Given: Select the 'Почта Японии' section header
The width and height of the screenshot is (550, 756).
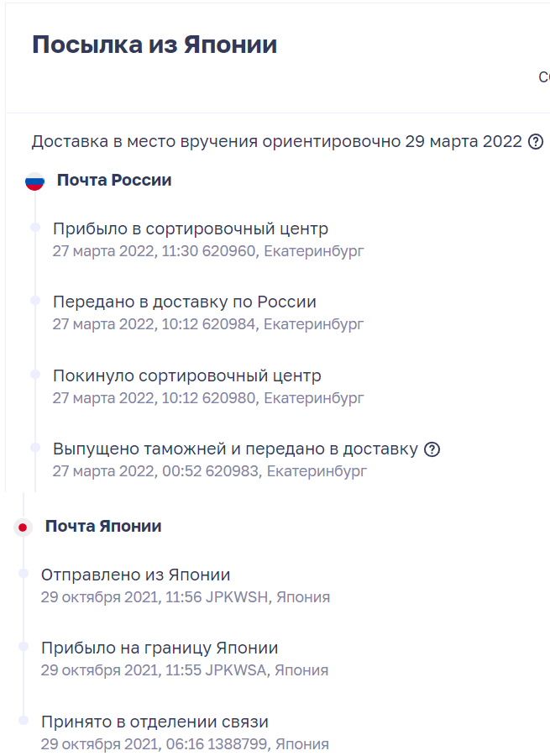Looking at the screenshot, I should click(x=103, y=526).
